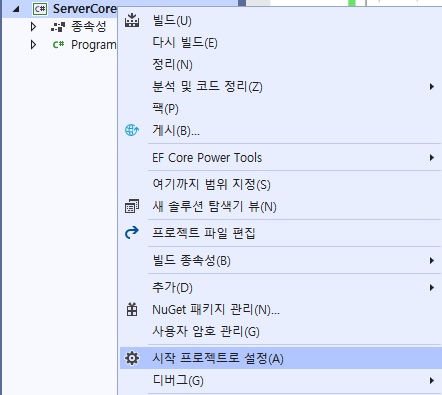The width and height of the screenshot is (442, 395).
Task: Click the gear icon for 시작 프로젝트로 설정
Action: (x=132, y=358)
